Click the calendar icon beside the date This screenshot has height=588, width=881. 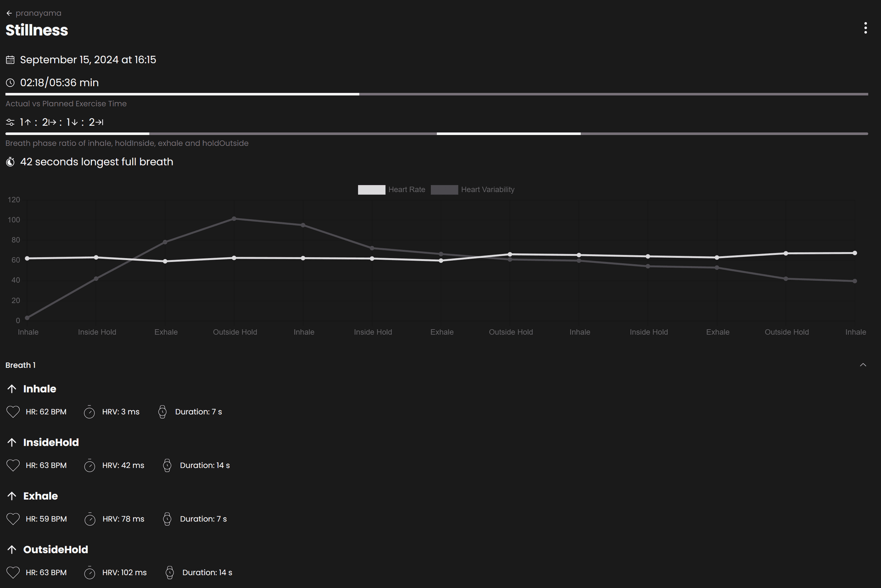[x=10, y=60]
